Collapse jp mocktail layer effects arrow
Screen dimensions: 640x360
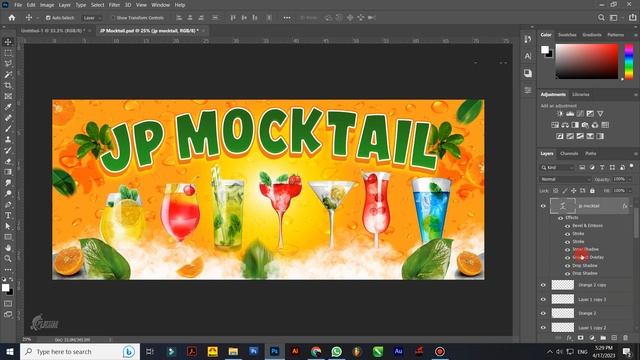[632, 206]
